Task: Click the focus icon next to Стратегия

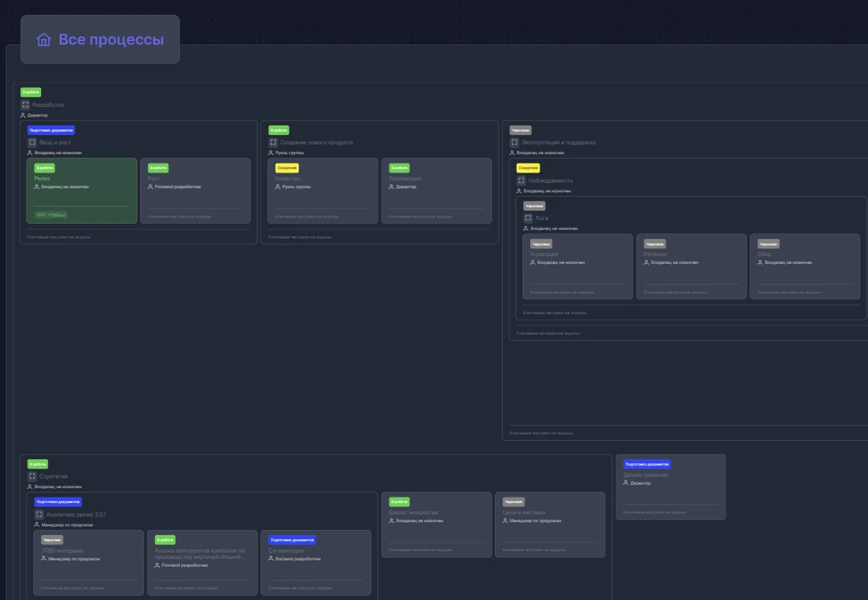Action: click(32, 476)
